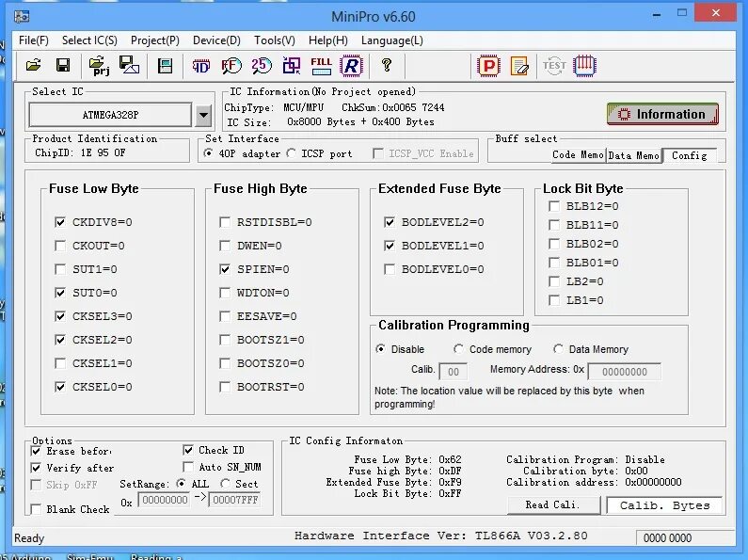Click the blue IC logic test icon
Viewport: 748px width, 560px height.
584,66
